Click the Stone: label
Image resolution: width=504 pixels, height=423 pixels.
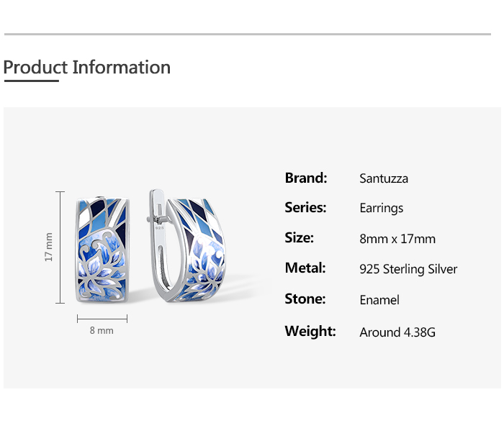305,299
